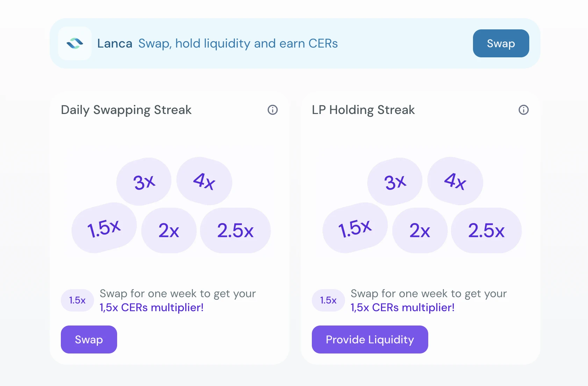Click the Lanca logo icon

[x=75, y=43]
